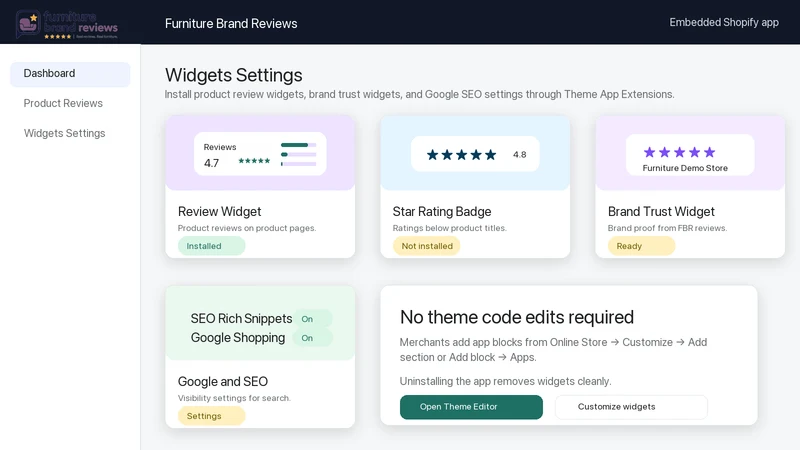The image size is (800, 450).
Task: Click Furniture Brand Reviews header title
Action: tap(231, 23)
